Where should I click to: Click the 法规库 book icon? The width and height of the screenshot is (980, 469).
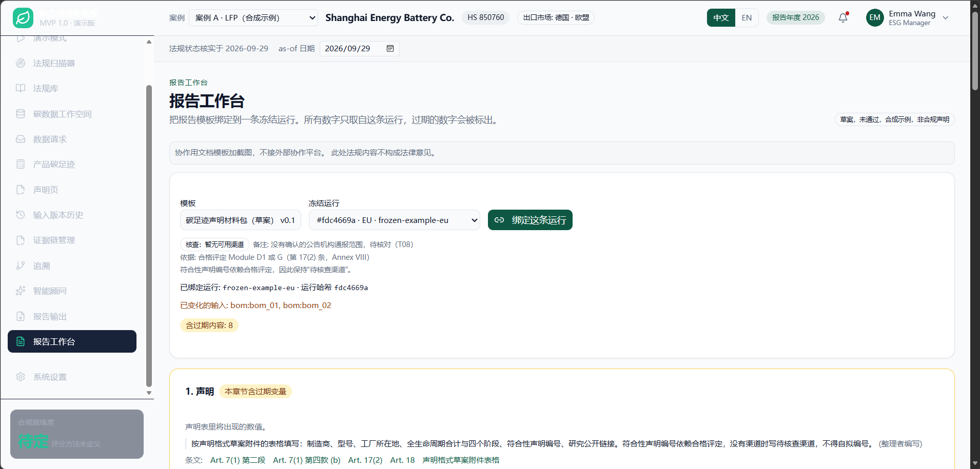(x=21, y=88)
